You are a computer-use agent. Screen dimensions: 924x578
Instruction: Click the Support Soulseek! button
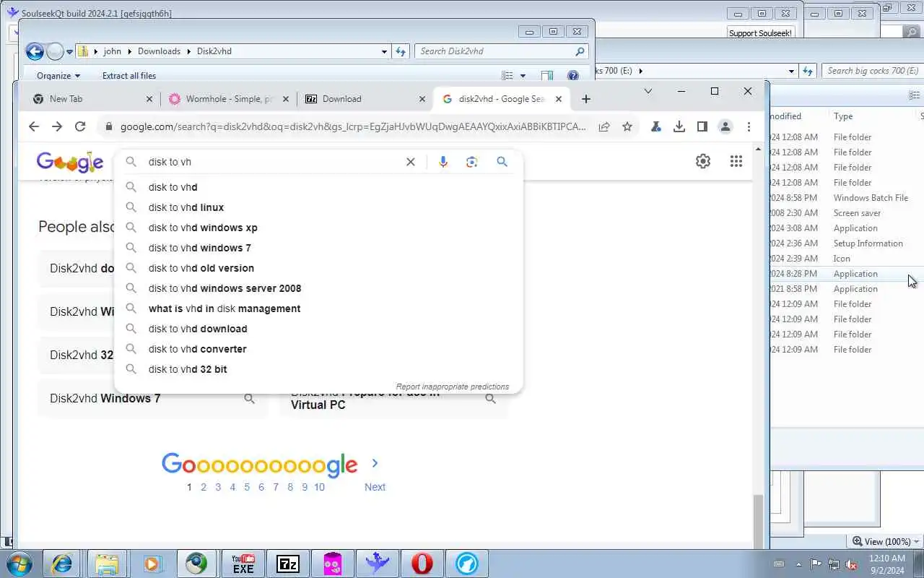pyautogui.click(x=760, y=33)
